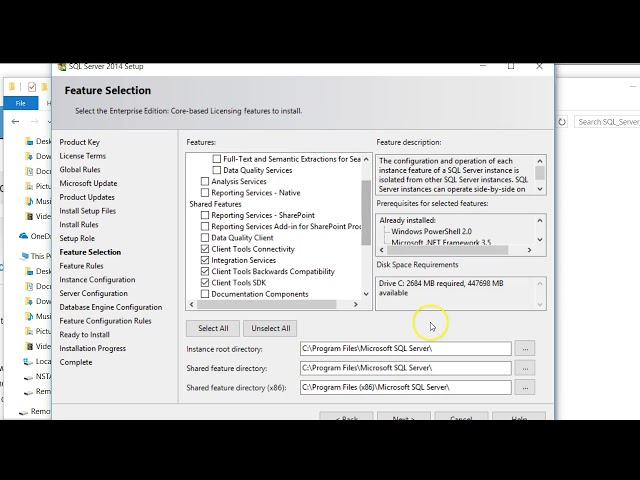Screen dimensions: 640x480
Task: Enable Reporting Services - SharePoint checkbox
Action: click(x=205, y=215)
